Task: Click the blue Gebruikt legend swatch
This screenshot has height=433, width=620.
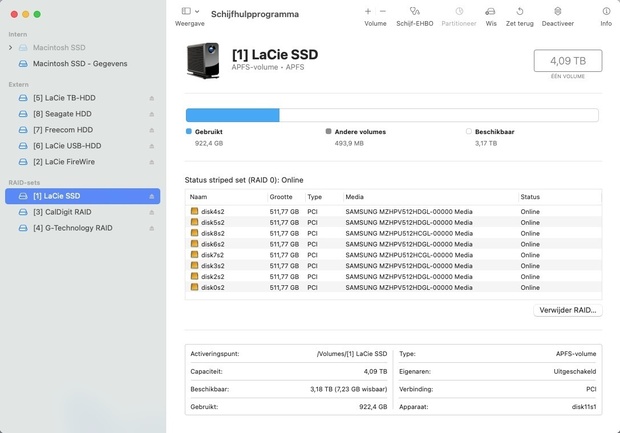Action: coord(189,131)
